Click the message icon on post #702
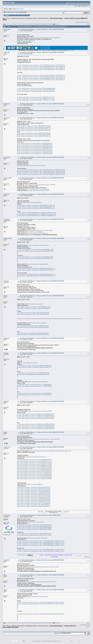This screenshot has width=93, height=644. (18, 53)
